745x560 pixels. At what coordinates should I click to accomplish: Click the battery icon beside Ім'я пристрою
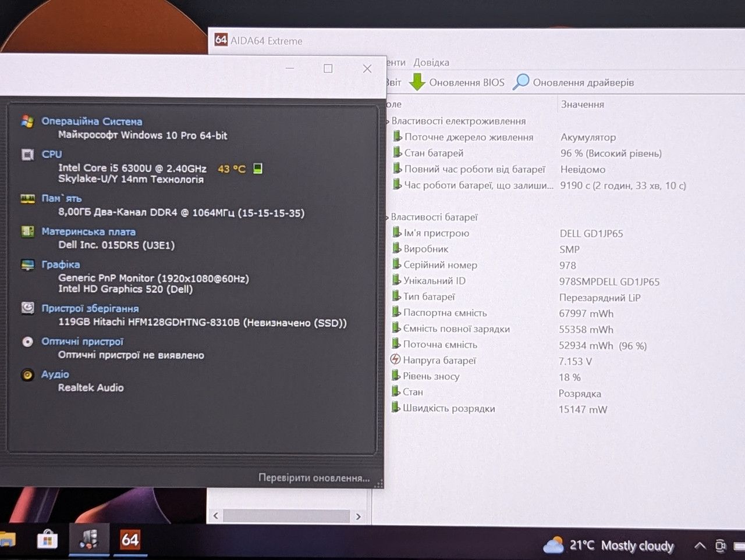pyautogui.click(x=396, y=232)
